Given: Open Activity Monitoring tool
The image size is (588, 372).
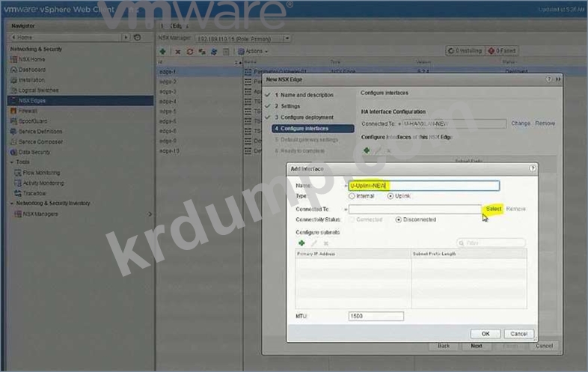Looking at the screenshot, I should click(x=43, y=183).
